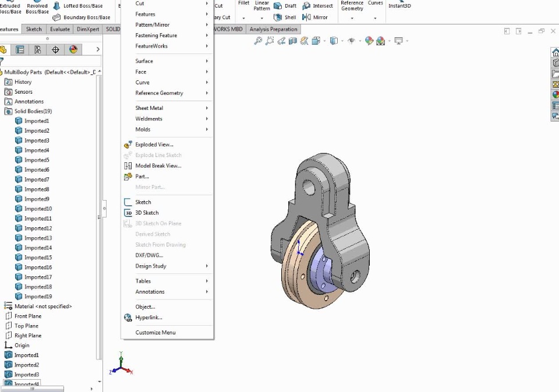The height and width of the screenshot is (392, 559).
Task: Choose Customize Menu entry
Action: [155, 333]
